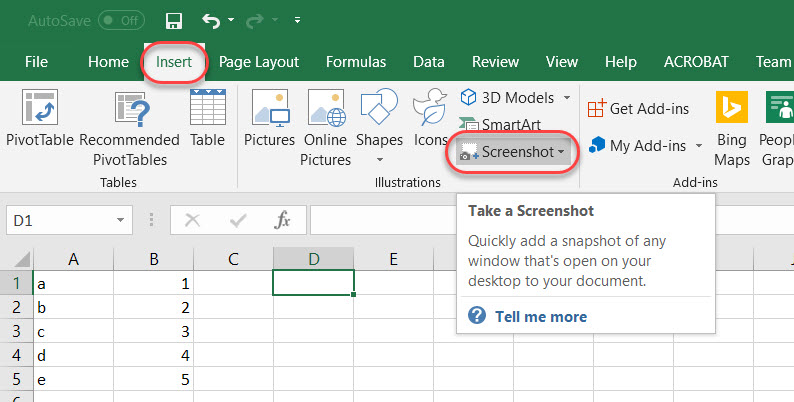794x402 pixels.
Task: Select the Insert tab
Action: [x=174, y=62]
